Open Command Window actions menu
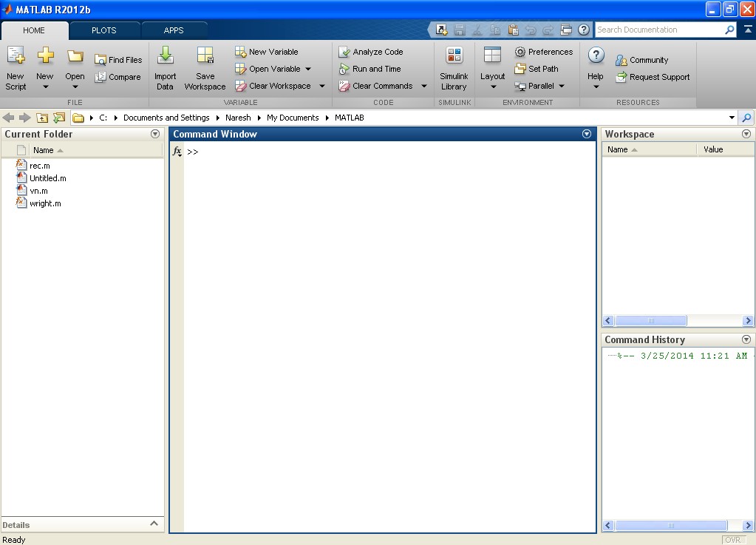This screenshot has width=756, height=545. pyautogui.click(x=586, y=134)
